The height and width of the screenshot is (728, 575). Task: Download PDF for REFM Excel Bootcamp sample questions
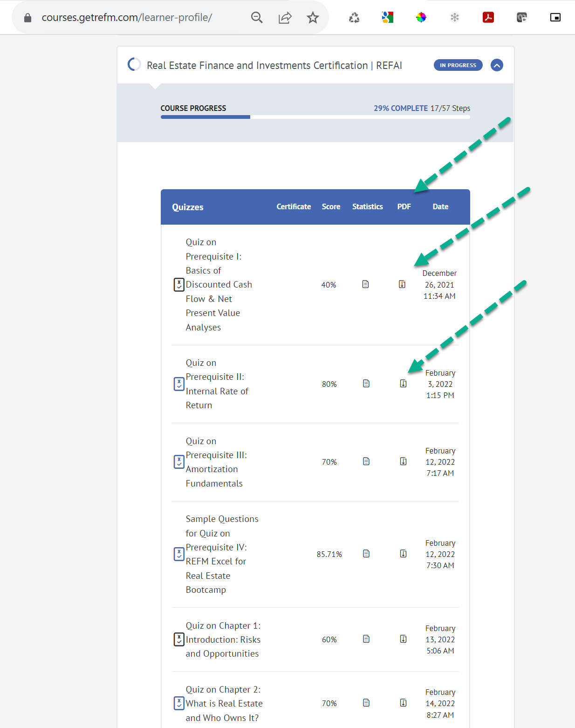point(403,554)
